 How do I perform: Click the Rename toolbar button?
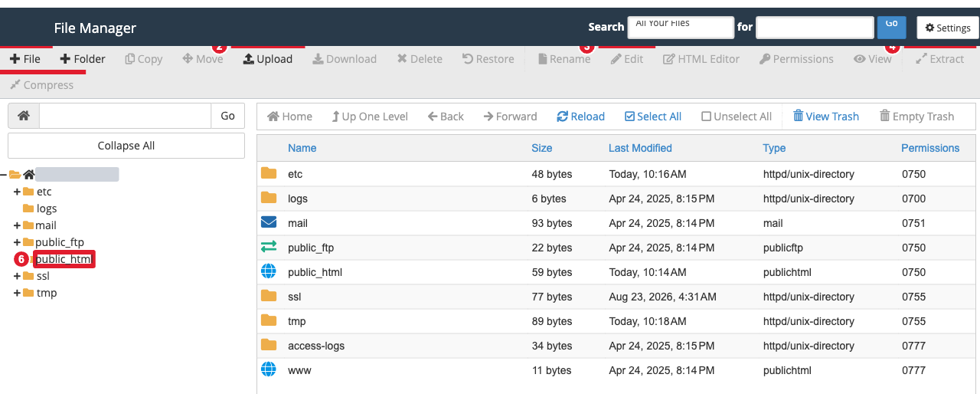coord(564,59)
